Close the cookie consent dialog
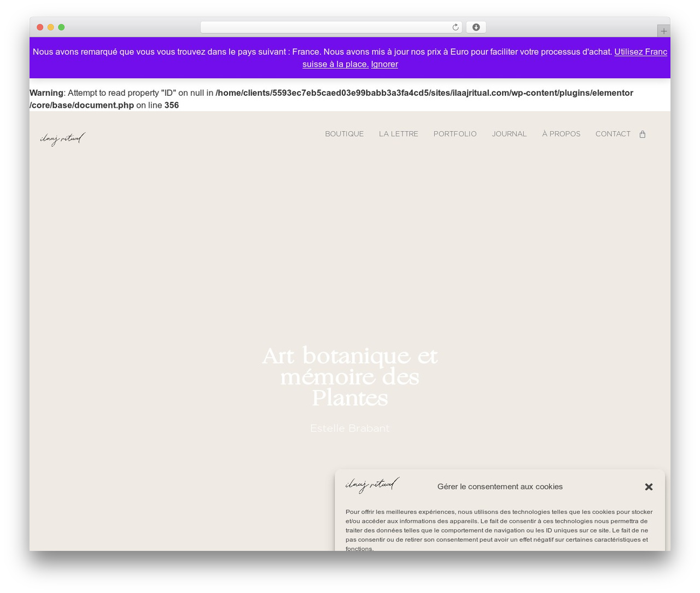 pyautogui.click(x=649, y=486)
